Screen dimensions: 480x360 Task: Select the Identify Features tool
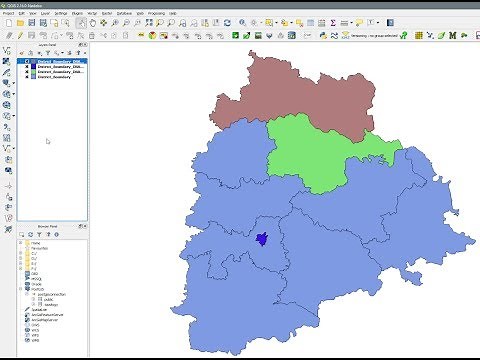pos(243,23)
